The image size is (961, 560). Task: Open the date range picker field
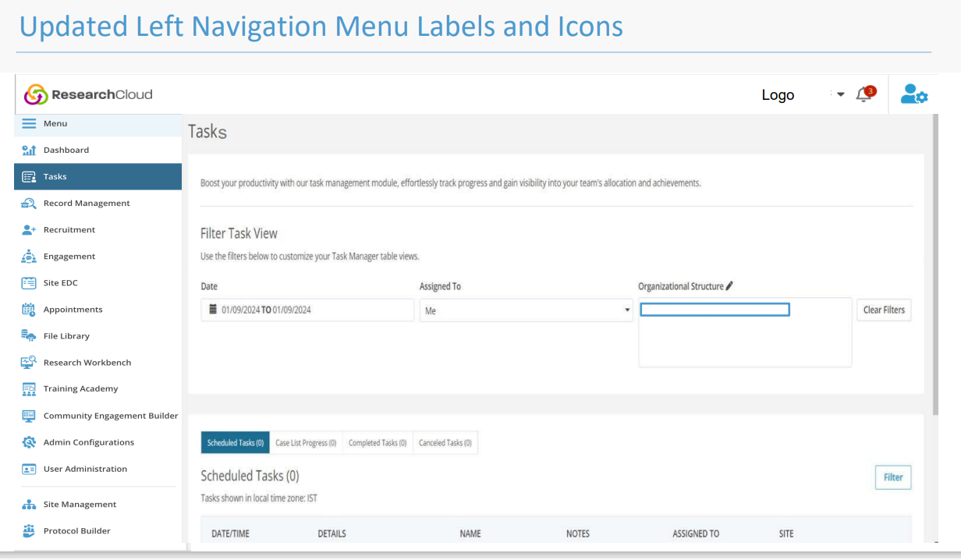coord(307,310)
